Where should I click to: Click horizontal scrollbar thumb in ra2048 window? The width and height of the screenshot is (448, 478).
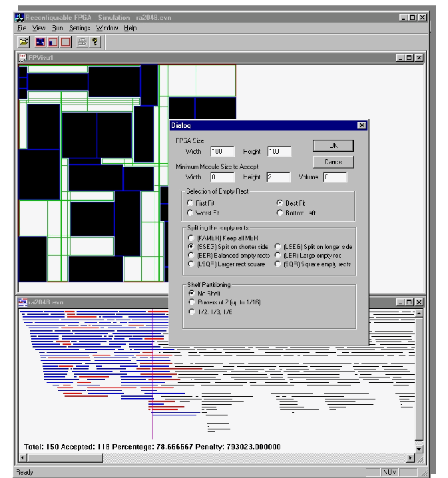[65, 457]
